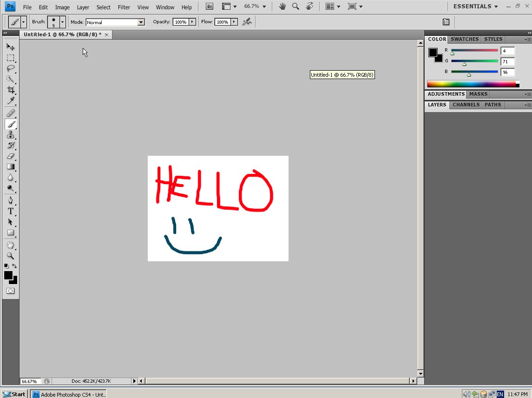This screenshot has height=398, width=532.
Task: Select the Crop tool
Action: click(x=11, y=90)
